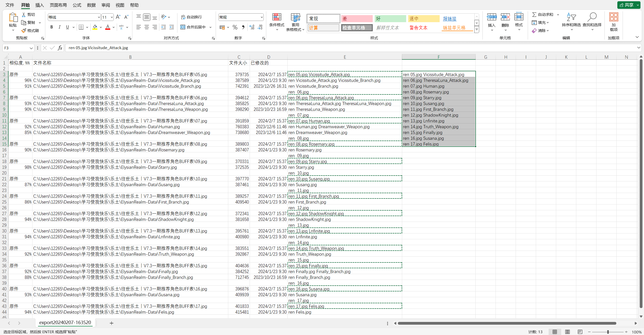Viewport: 644px width, 335px height.
Task: Select the Format Painter brush
Action: pos(24,30)
